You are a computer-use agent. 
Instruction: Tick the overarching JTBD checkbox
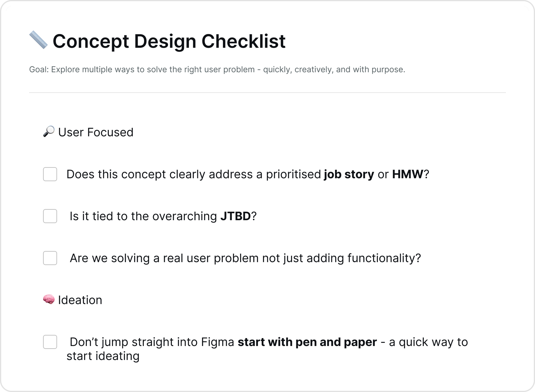(x=50, y=216)
